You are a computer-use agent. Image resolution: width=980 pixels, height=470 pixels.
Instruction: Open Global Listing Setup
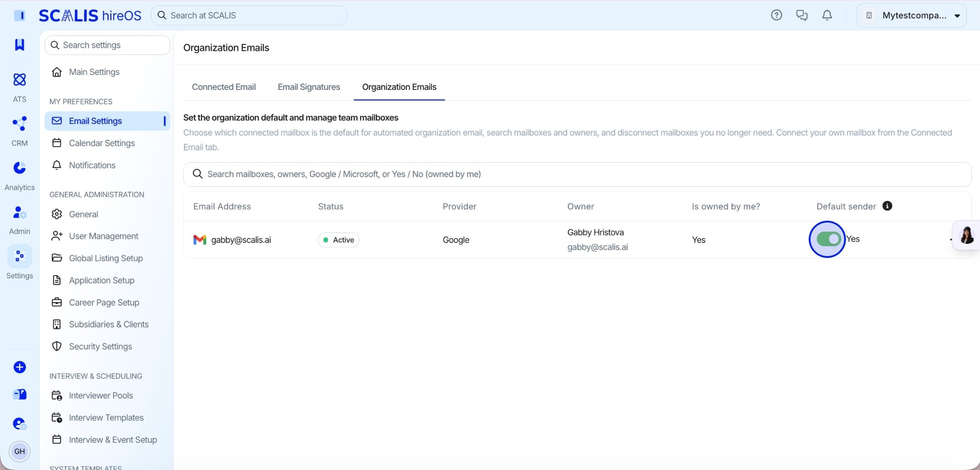click(106, 258)
